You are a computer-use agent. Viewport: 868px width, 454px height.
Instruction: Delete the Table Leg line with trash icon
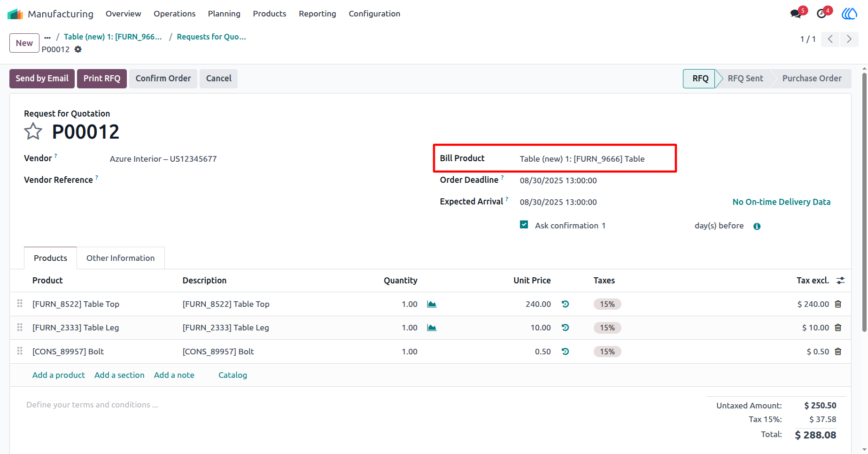coord(838,328)
